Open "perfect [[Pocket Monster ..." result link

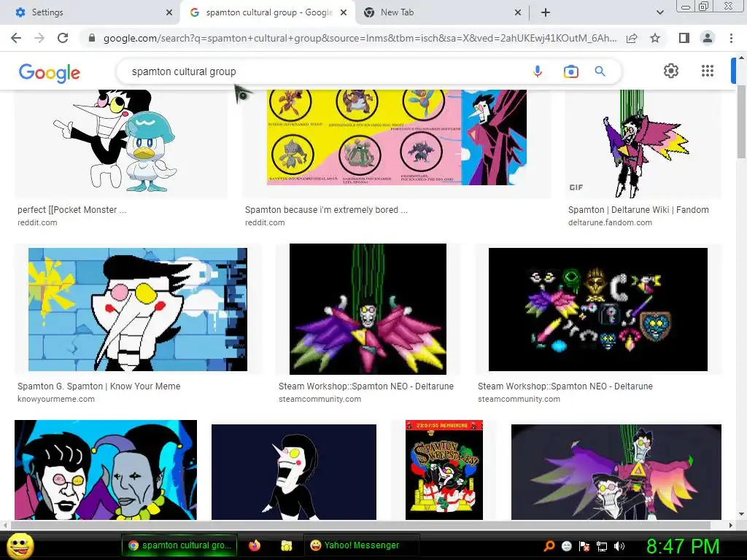click(72, 209)
